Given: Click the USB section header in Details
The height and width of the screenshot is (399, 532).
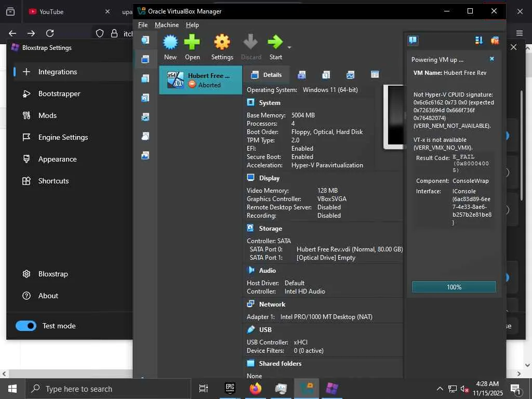Looking at the screenshot, I should [265, 330].
